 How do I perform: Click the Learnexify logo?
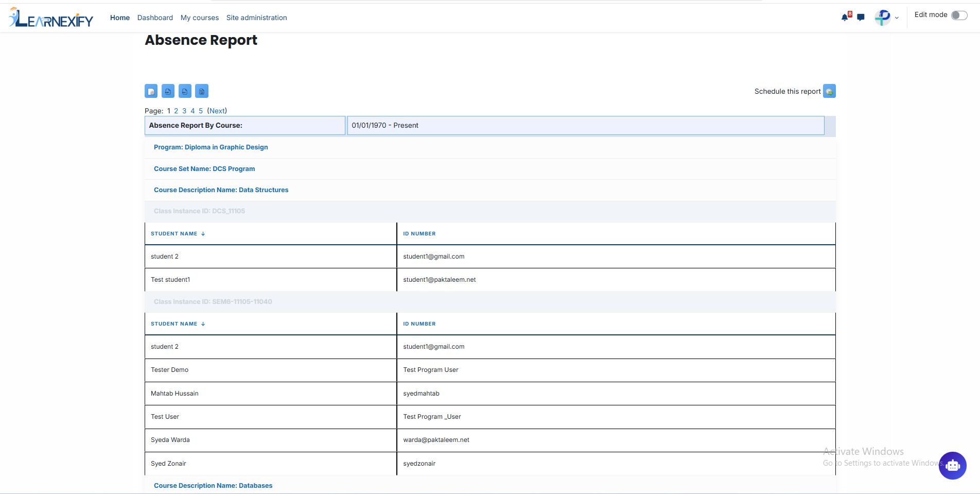(x=51, y=18)
